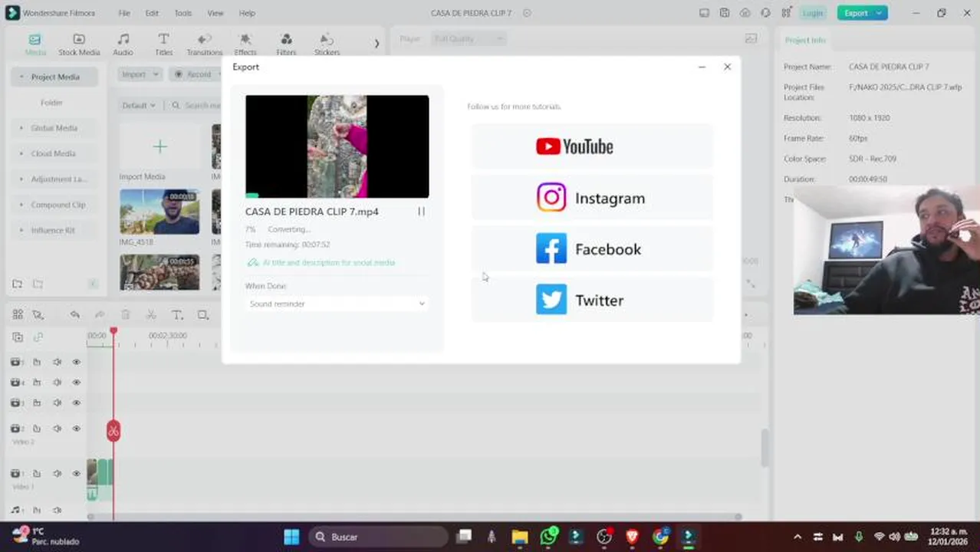Image resolution: width=980 pixels, height=552 pixels.
Task: Collapse the Project Media tree item
Action: click(x=21, y=77)
